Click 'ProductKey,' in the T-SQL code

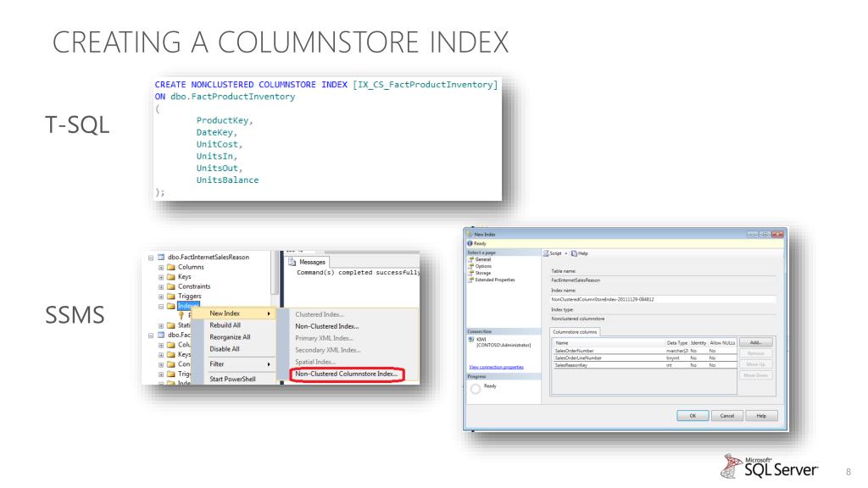(x=224, y=120)
